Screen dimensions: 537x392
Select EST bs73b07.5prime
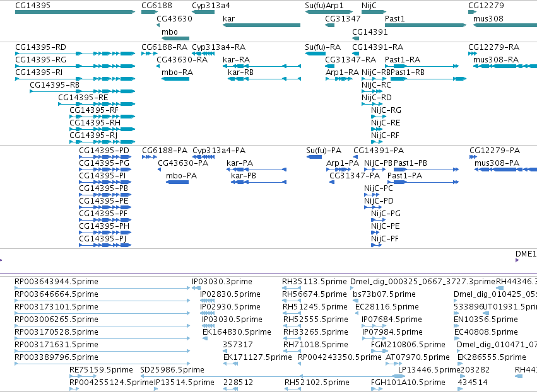click(x=384, y=294)
